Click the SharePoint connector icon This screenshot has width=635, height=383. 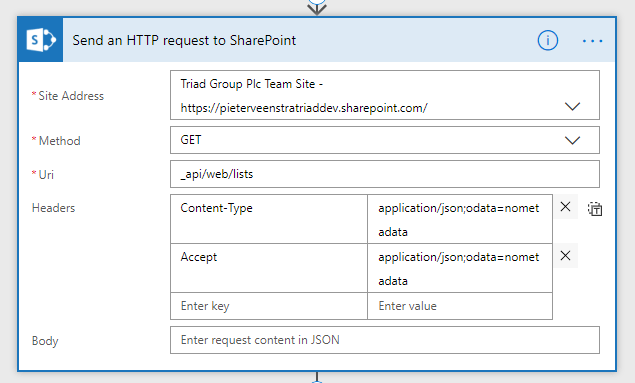click(x=40, y=40)
